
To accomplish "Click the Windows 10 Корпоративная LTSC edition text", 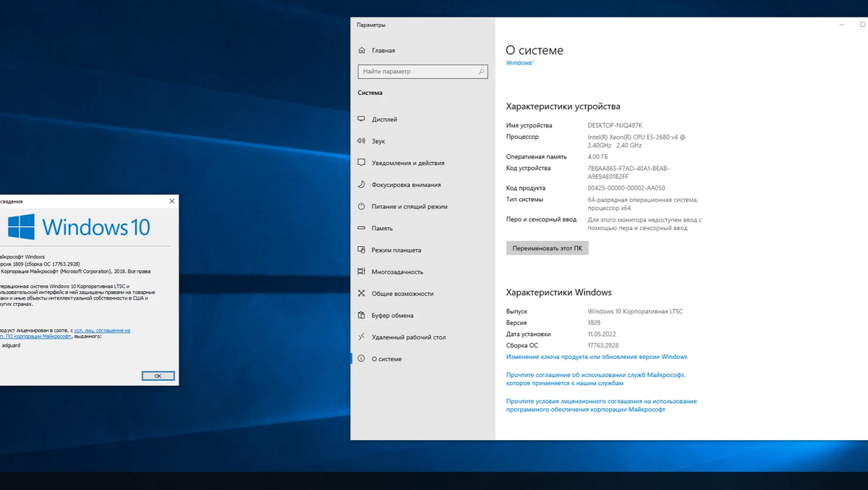I will pyautogui.click(x=635, y=311).
